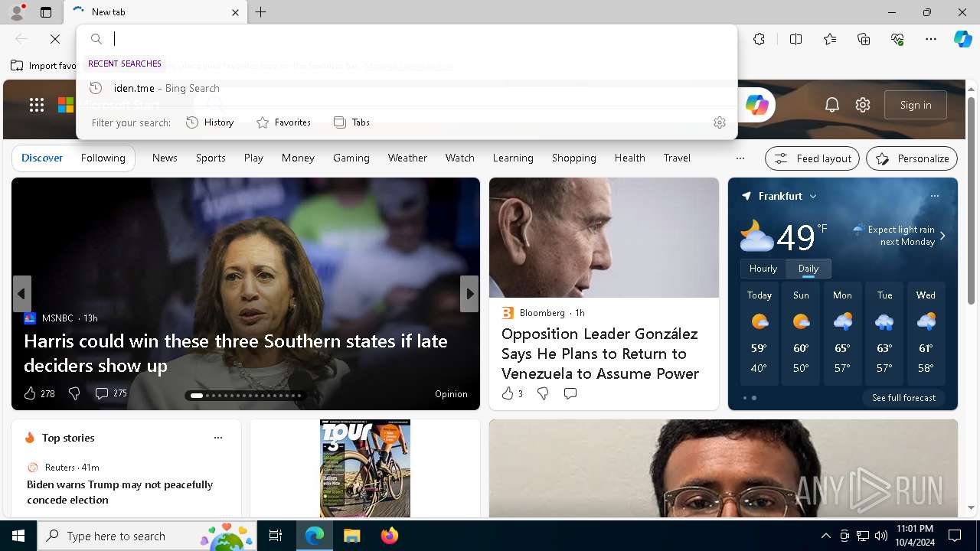Show hidden system tray icons
The image size is (980, 551).
825,536
